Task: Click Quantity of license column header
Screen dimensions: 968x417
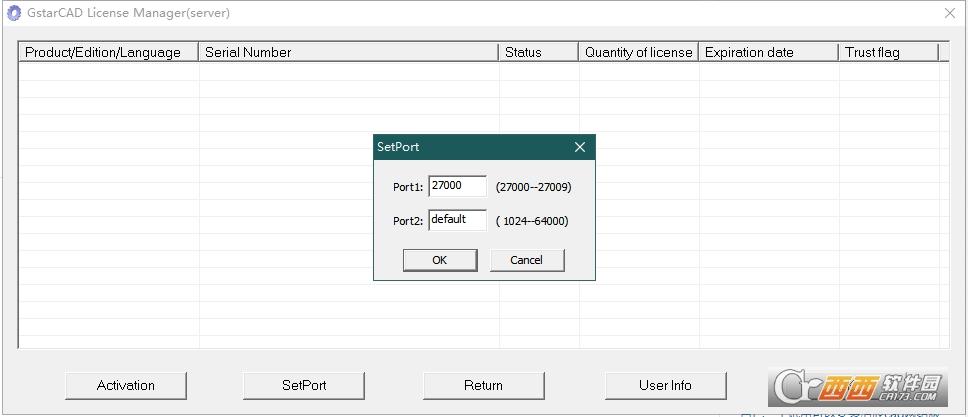Action: click(638, 53)
